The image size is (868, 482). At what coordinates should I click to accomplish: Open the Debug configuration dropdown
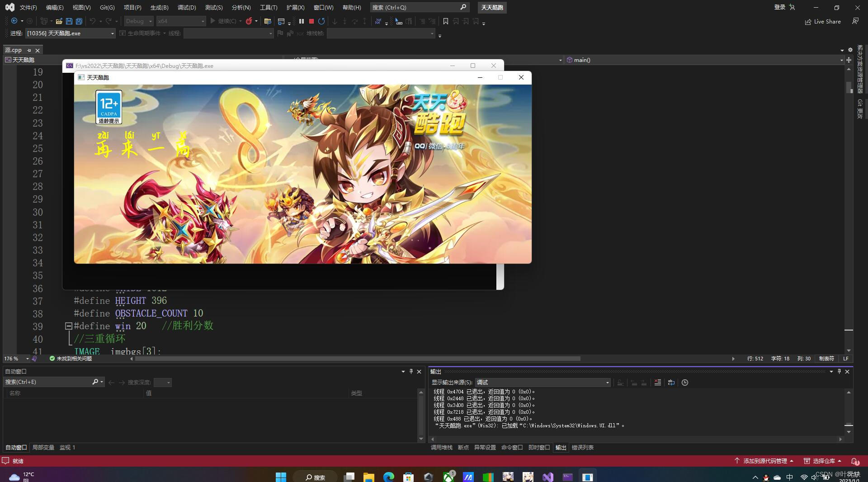click(138, 21)
